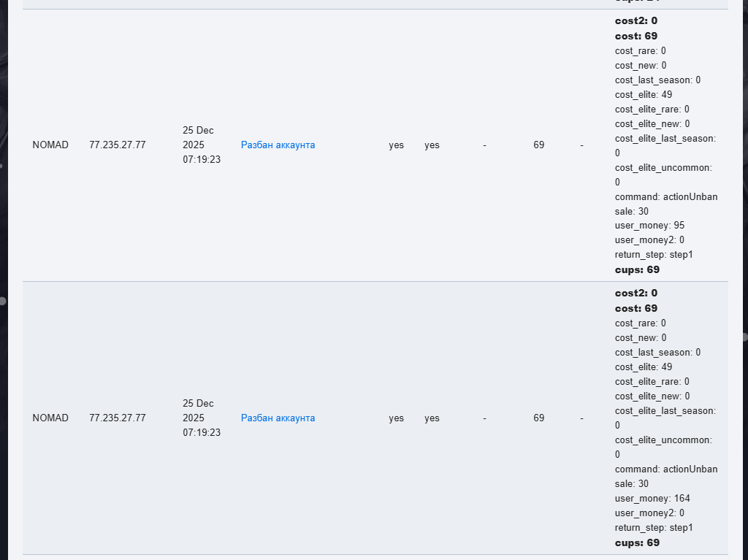The width and height of the screenshot is (748, 560).
Task: Click NOMAD in the user_money 164 row
Action: pyautogui.click(x=50, y=418)
